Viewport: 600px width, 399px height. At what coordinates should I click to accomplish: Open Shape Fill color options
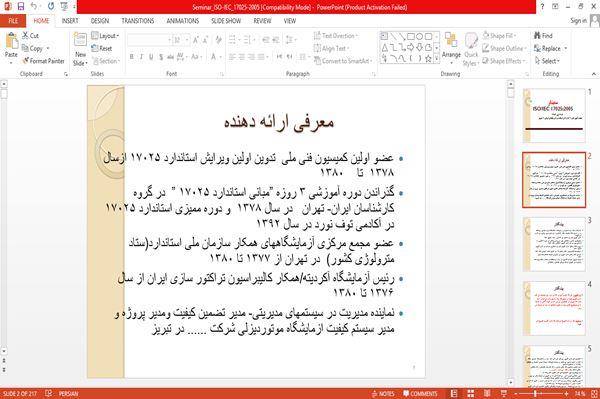499,36
